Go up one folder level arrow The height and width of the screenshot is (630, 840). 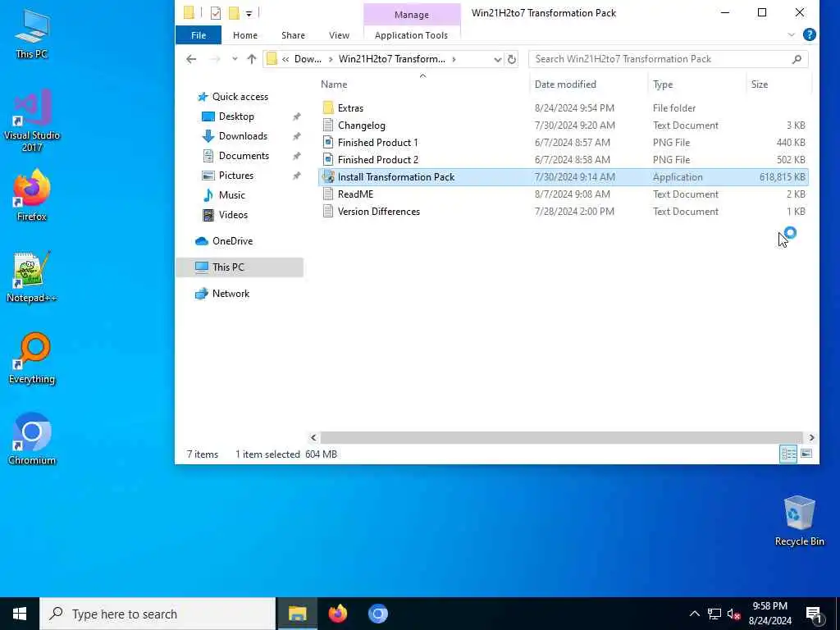251,59
